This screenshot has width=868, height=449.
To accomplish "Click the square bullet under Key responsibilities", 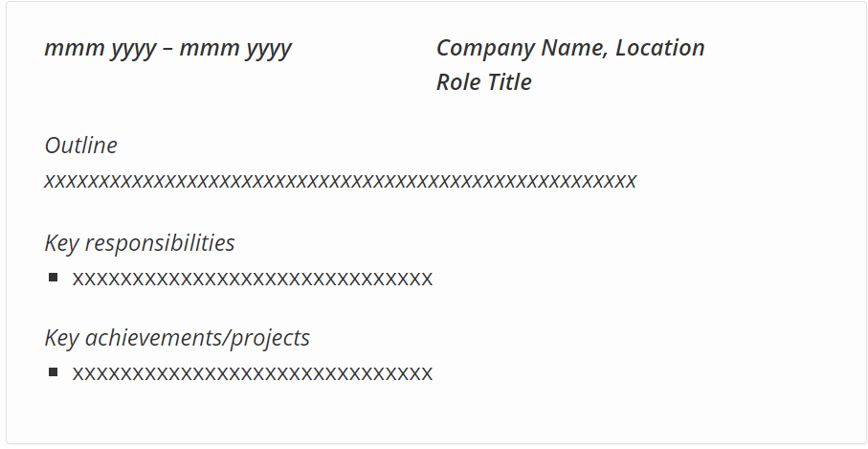I will (x=54, y=278).
